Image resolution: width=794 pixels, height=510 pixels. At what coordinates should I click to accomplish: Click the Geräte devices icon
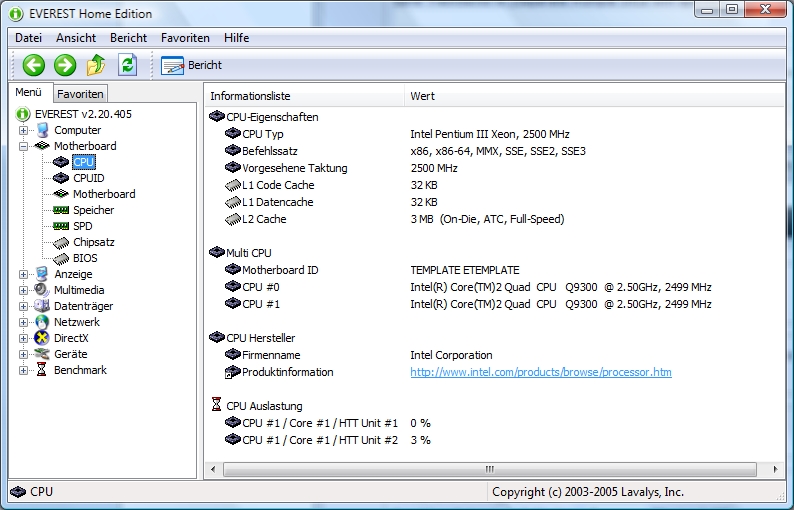point(42,354)
